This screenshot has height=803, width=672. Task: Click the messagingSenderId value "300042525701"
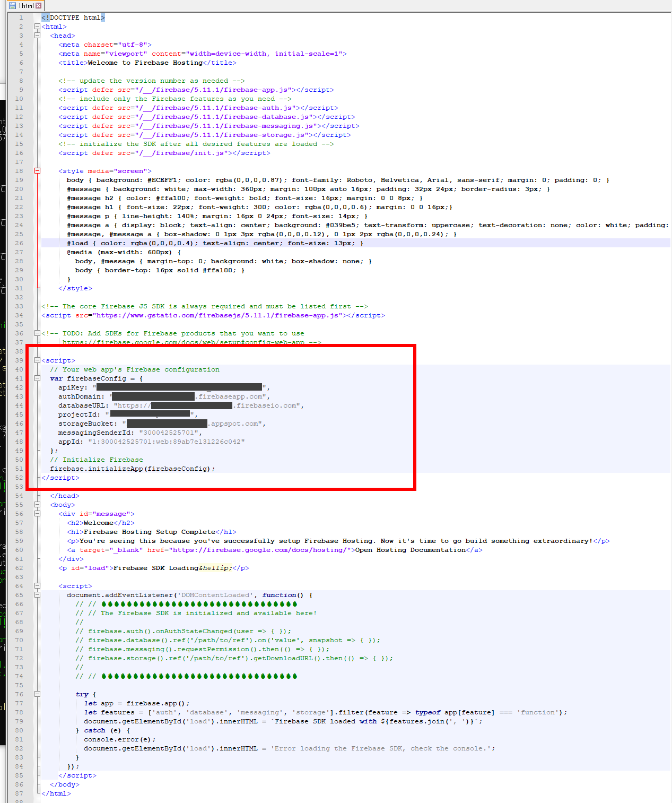coord(169,433)
